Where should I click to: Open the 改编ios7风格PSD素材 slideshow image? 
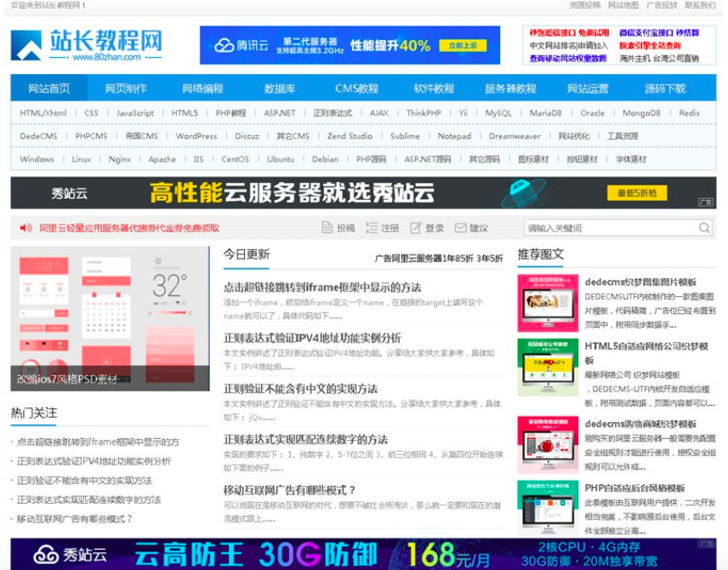tap(110, 318)
